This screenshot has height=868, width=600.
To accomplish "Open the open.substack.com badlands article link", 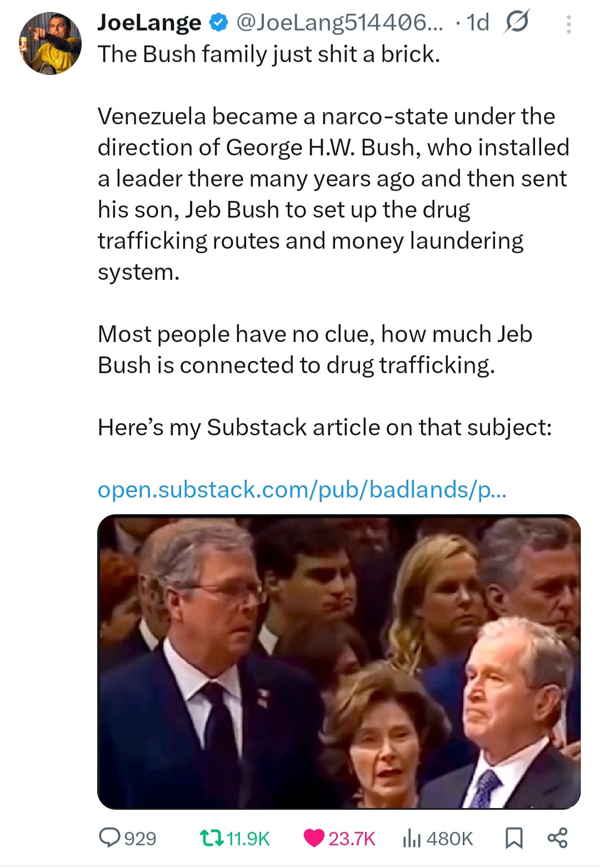I will pos(302,489).
